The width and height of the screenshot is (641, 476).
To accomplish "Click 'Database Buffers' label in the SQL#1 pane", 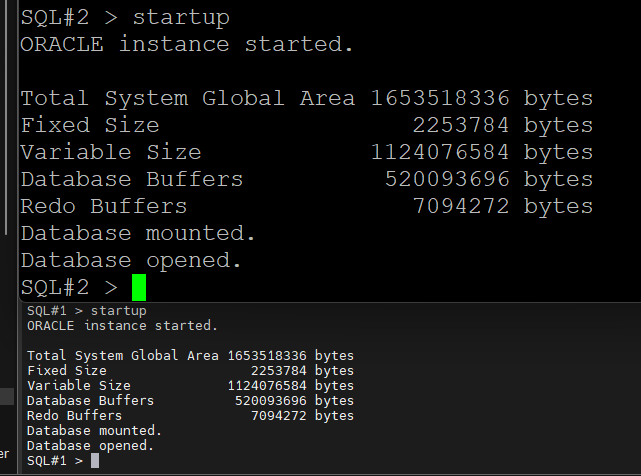I will point(90,401).
